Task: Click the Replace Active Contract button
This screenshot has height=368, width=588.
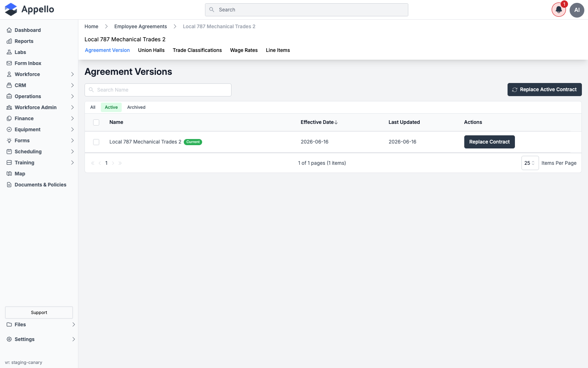Action: tap(544, 90)
